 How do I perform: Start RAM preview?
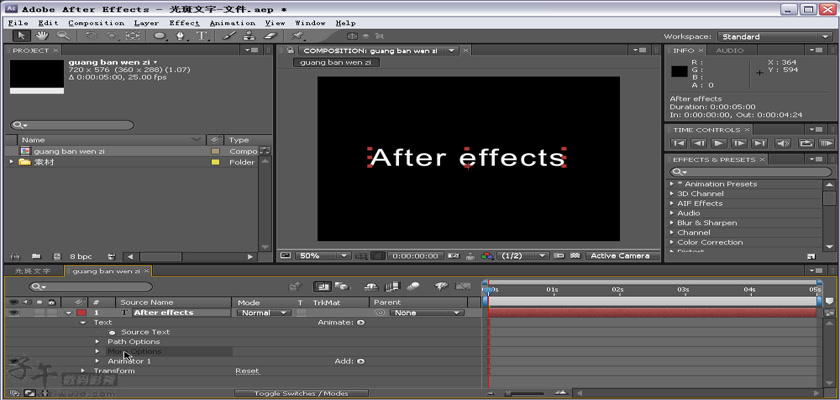(x=826, y=144)
